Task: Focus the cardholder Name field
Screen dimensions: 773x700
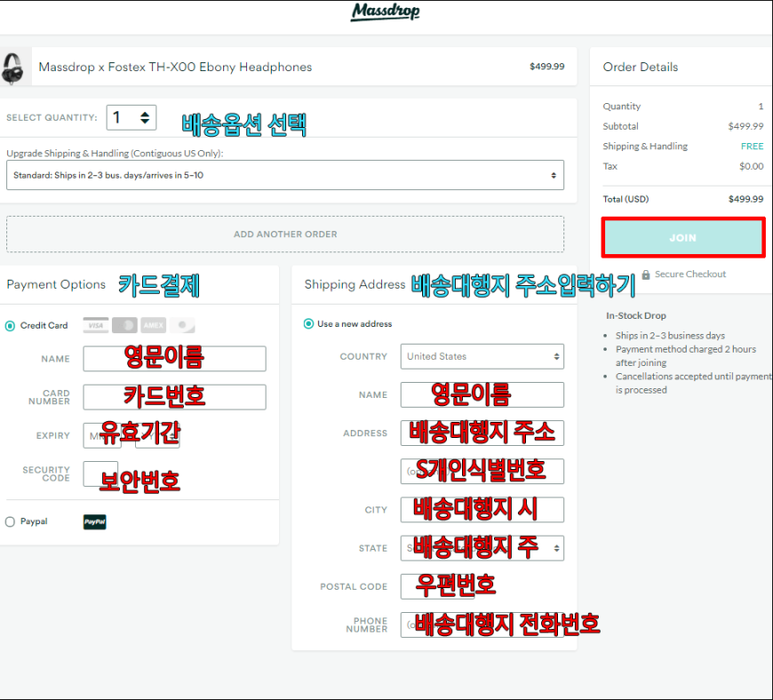Action: tap(174, 358)
